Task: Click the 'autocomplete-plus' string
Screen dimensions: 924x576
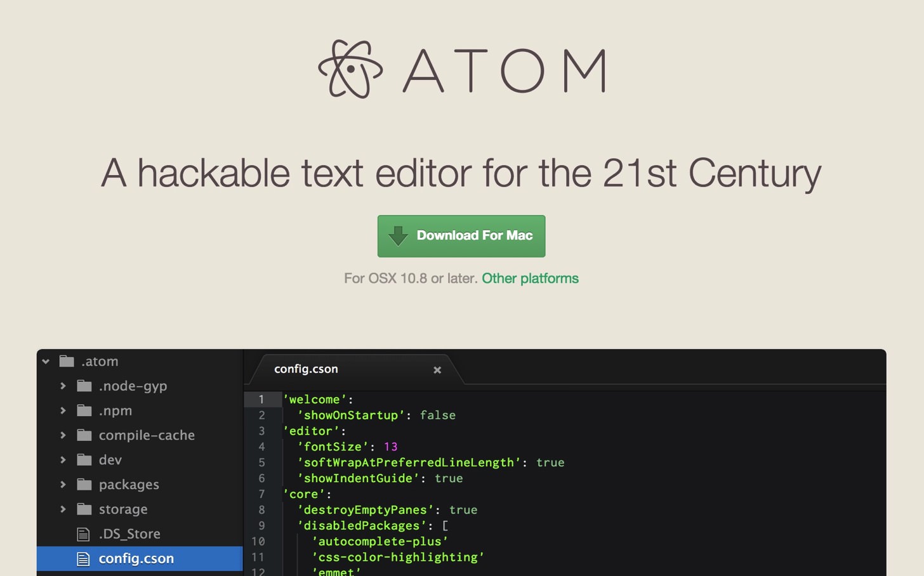Action: [380, 542]
